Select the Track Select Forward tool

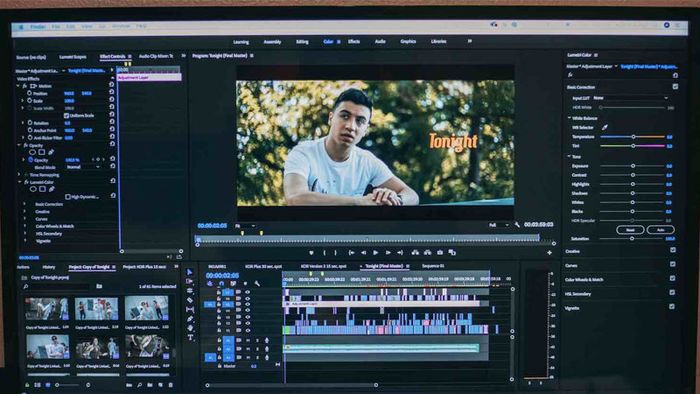tap(190, 282)
